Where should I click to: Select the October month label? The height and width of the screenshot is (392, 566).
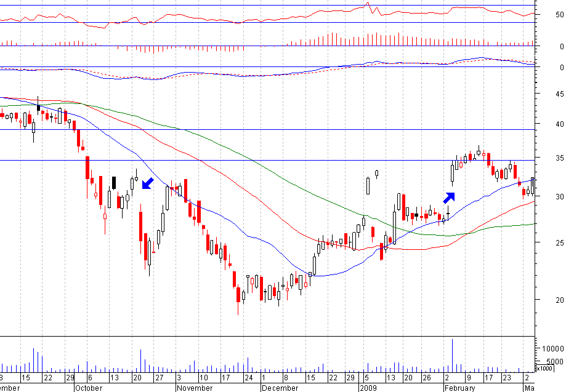click(89, 388)
